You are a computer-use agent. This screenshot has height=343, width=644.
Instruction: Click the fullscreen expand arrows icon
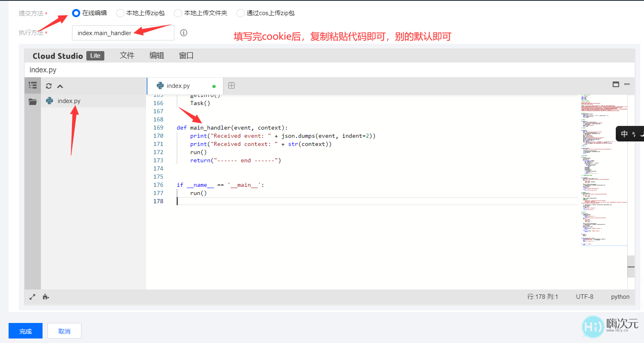pos(32,297)
